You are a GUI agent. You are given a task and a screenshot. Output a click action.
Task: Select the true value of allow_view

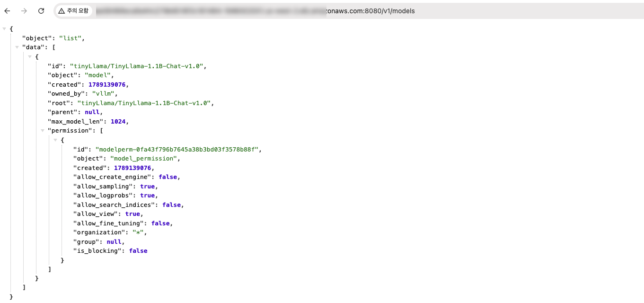coord(132,214)
